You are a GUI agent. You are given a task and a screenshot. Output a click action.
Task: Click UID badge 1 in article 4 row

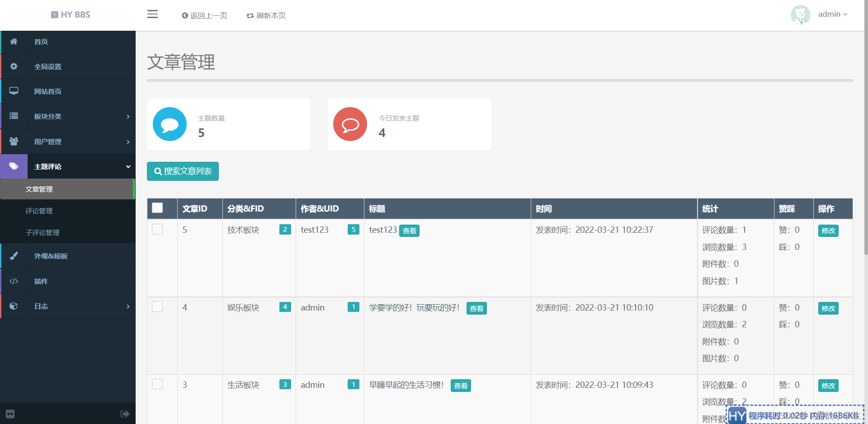(x=354, y=307)
